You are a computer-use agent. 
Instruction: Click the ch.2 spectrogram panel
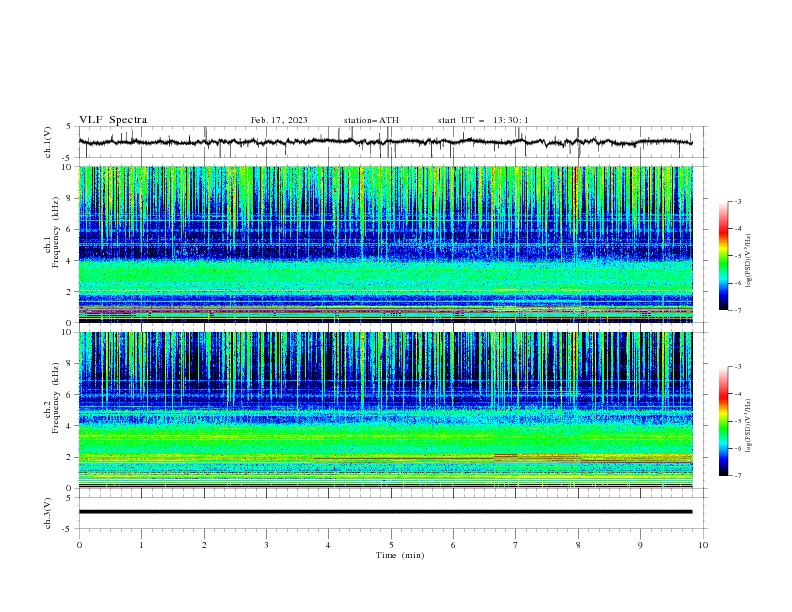(x=385, y=410)
